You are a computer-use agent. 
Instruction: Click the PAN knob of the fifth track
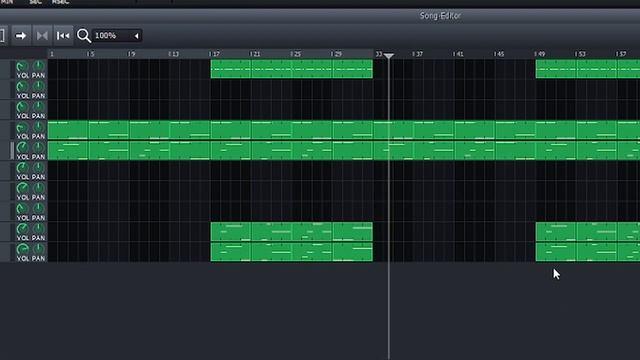click(x=38, y=147)
